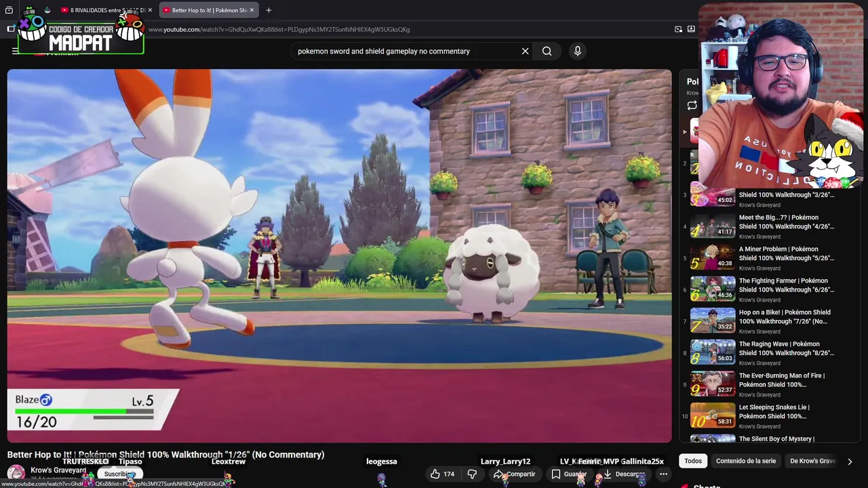Open playlist video 9 thumbnail 52:37
This screenshot has width=868, height=488.
click(713, 384)
